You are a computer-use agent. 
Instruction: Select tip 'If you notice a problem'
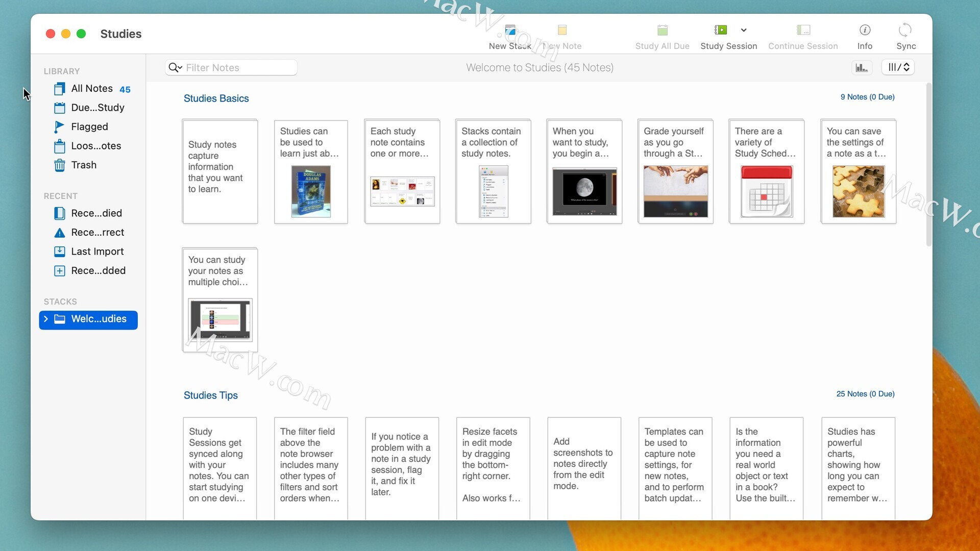[402, 468]
